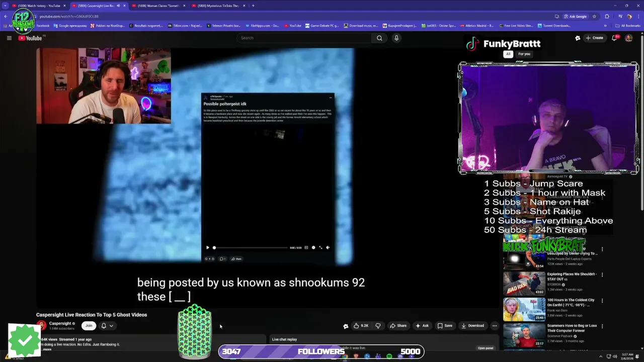
Task: Save the video to a playlist
Action: pos(445,325)
